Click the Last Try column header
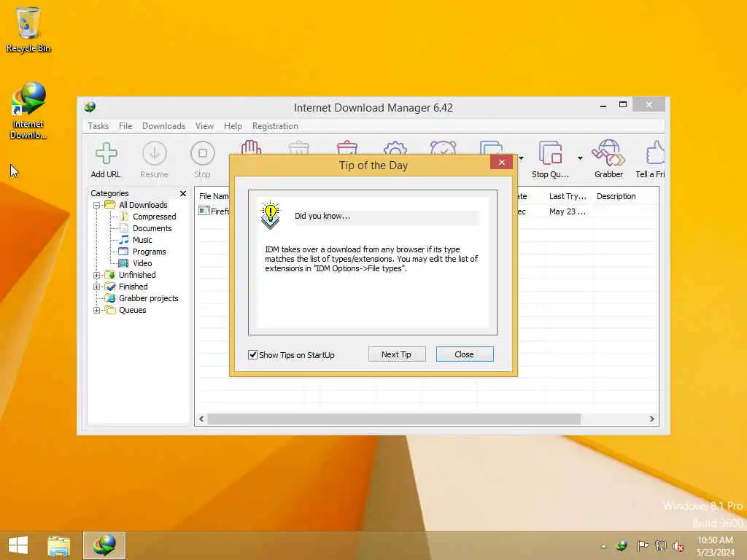747x560 pixels. tap(568, 196)
